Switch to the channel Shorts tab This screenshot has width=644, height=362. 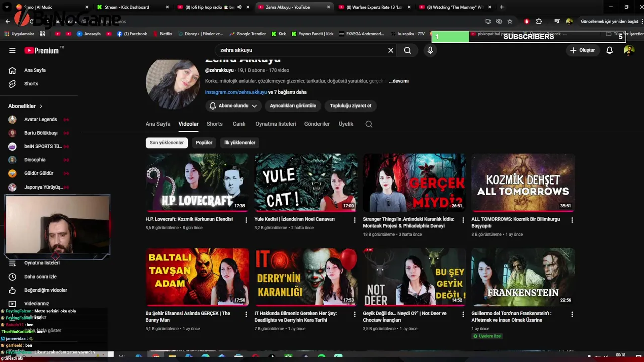[x=214, y=124]
